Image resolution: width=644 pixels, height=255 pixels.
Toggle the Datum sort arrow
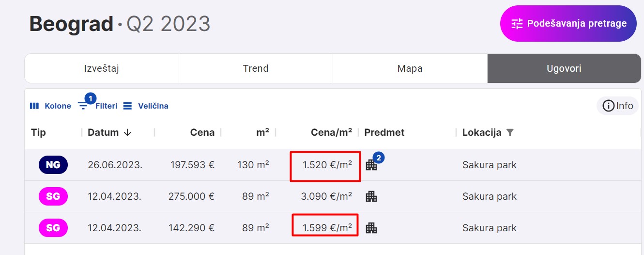(x=127, y=132)
